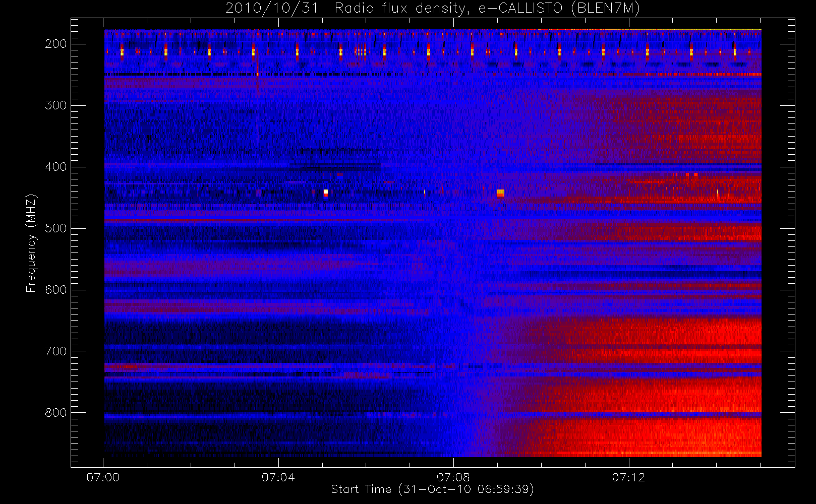Click the '800' frequency tick label
Screen dimensions: 816x504
pos(55,413)
